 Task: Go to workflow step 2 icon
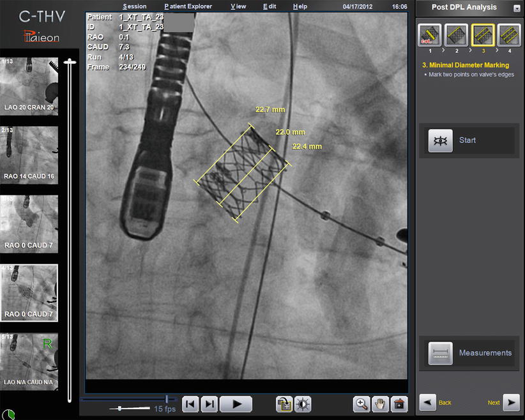point(455,35)
